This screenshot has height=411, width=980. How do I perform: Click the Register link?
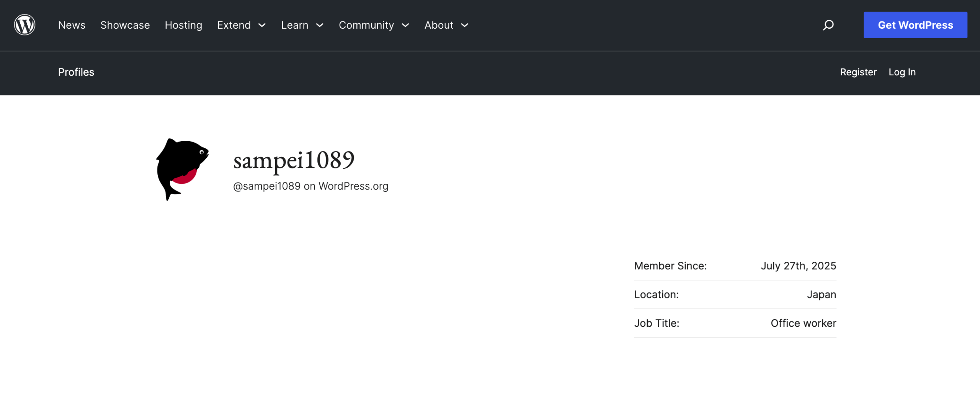pos(858,72)
